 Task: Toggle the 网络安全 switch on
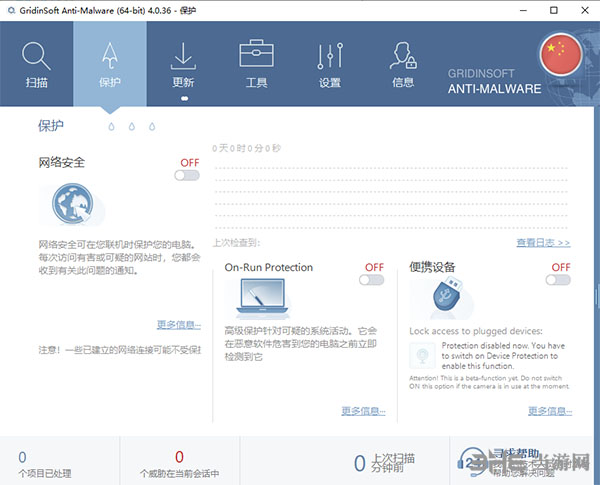tap(187, 175)
